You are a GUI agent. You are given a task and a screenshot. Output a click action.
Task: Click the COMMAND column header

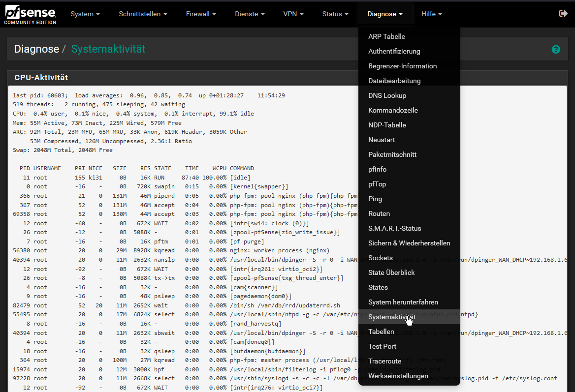[242, 169]
